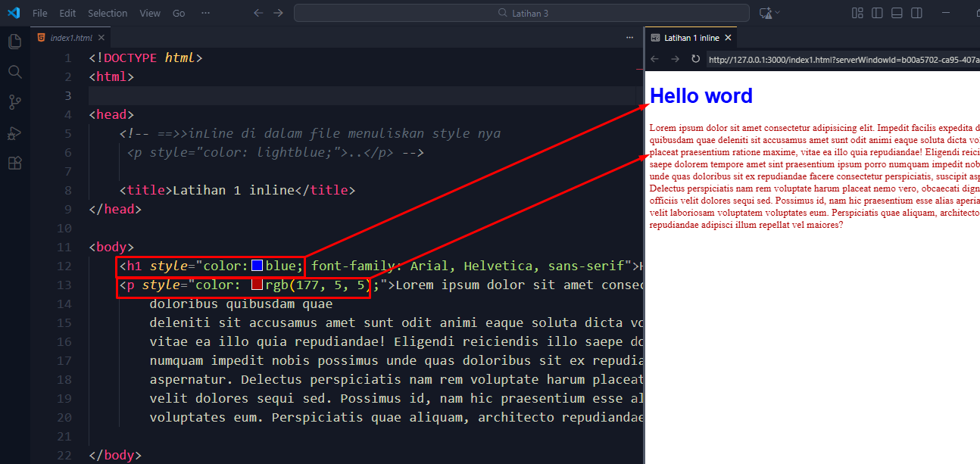Reload the browser preview page
The height and width of the screenshot is (464, 980).
tap(695, 59)
